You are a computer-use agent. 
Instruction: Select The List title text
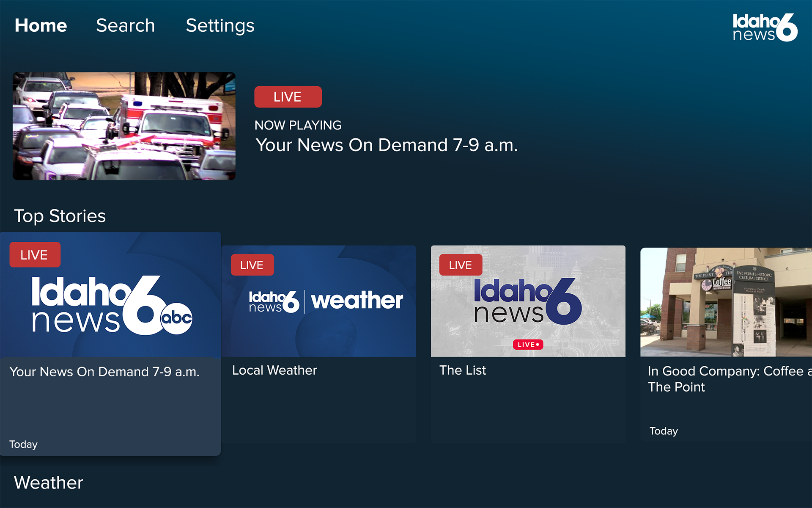pos(463,370)
